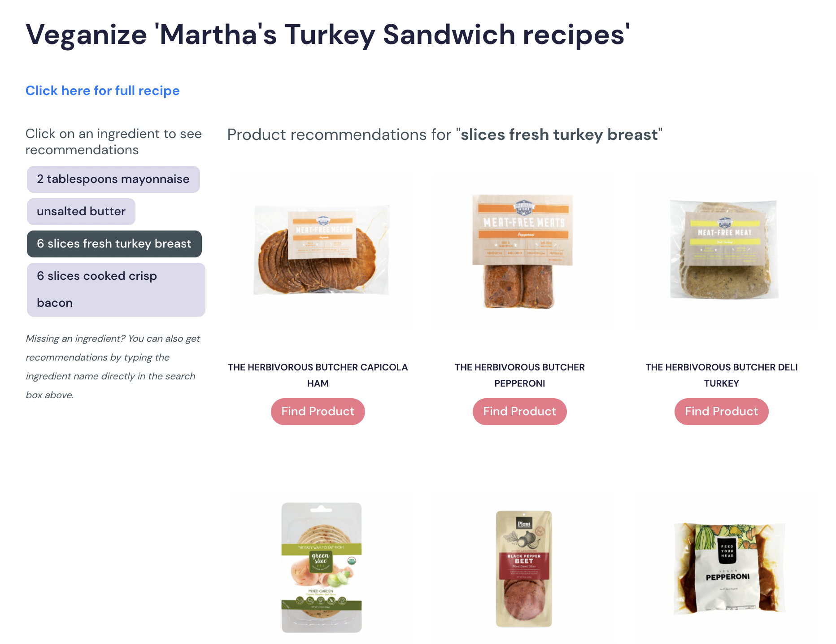Click Find Product for Deli Turkey
Viewport: 836px width, 644px height.
[721, 411]
